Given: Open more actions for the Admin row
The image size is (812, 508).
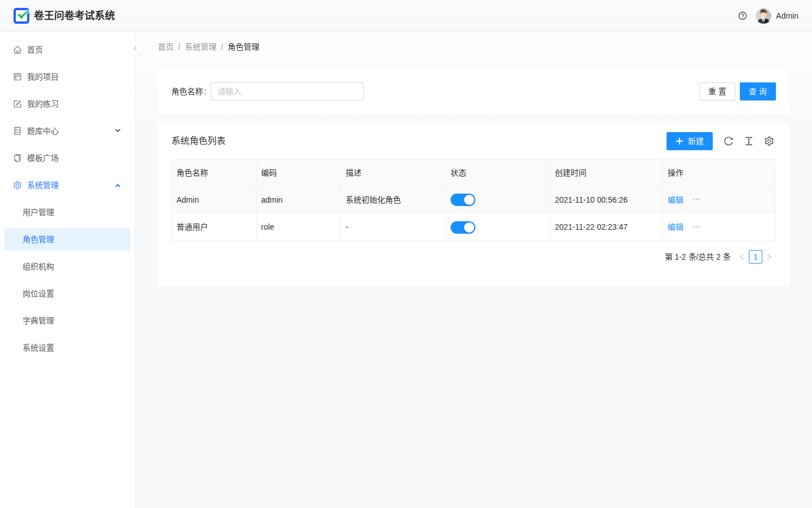Looking at the screenshot, I should 696,199.
